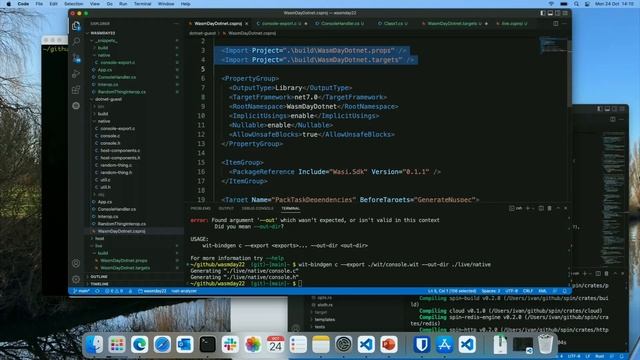This screenshot has height=360, width=640.
Task: Open host-components.c in Explorer
Action: point(120,151)
